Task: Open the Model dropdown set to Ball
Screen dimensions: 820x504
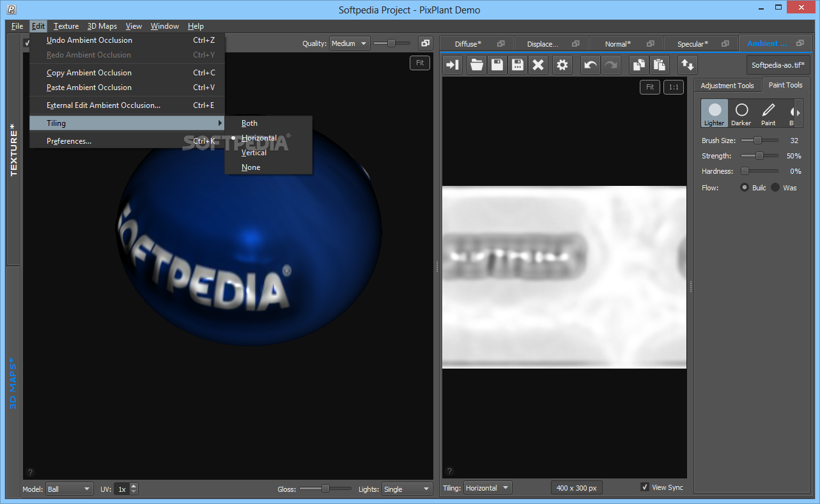Action: click(70, 489)
